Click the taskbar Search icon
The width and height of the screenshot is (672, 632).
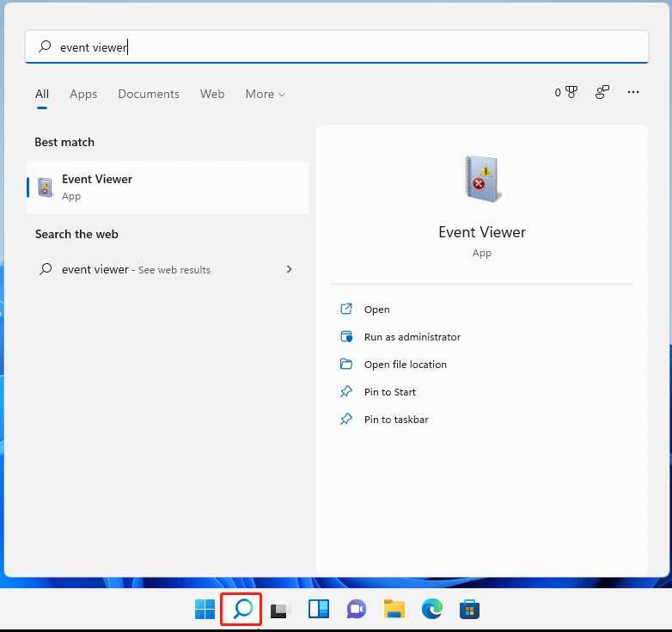[x=242, y=610]
